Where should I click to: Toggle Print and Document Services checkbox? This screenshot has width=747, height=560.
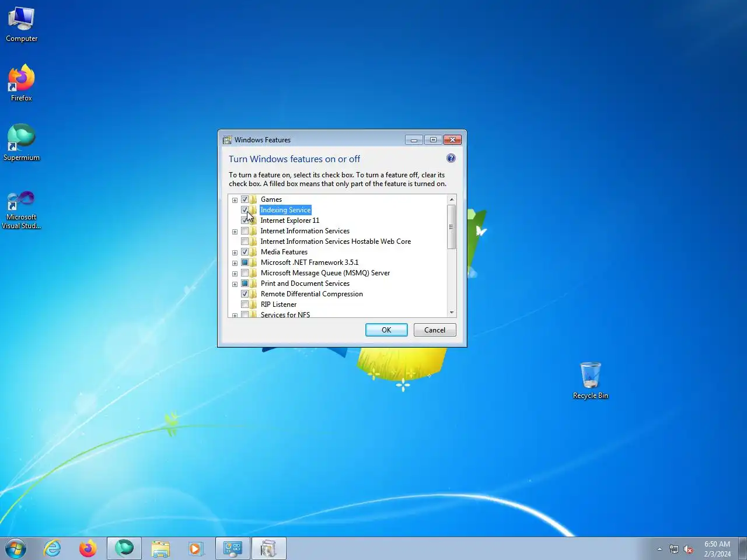coord(245,283)
